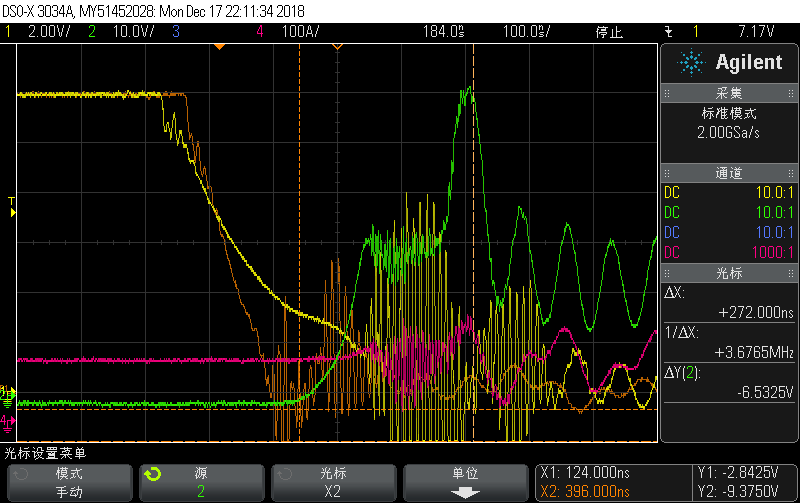Click the 光标设置菜单 menu title
The width and height of the screenshot is (800, 503).
click(x=45, y=453)
